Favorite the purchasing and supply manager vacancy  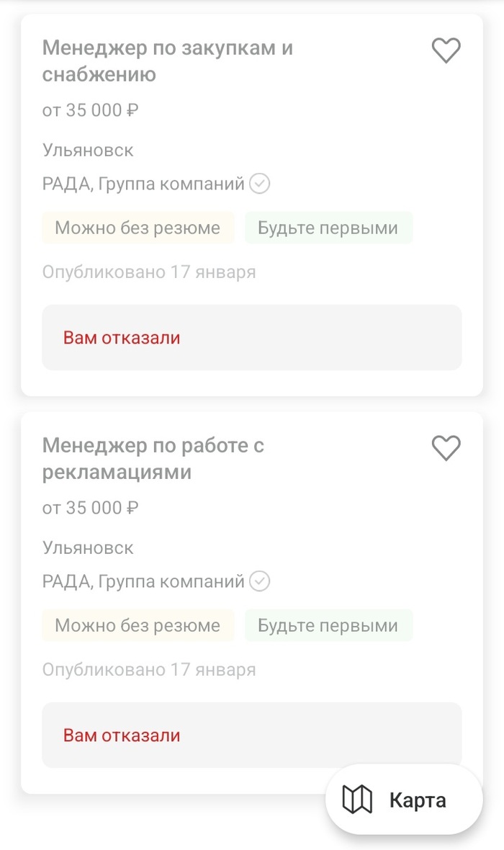446,50
